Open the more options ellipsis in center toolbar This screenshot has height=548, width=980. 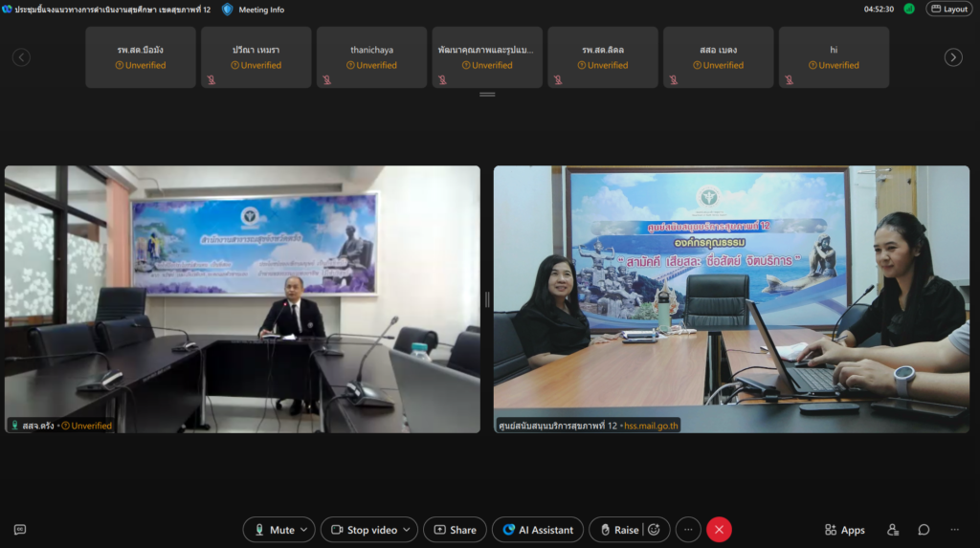click(688, 530)
